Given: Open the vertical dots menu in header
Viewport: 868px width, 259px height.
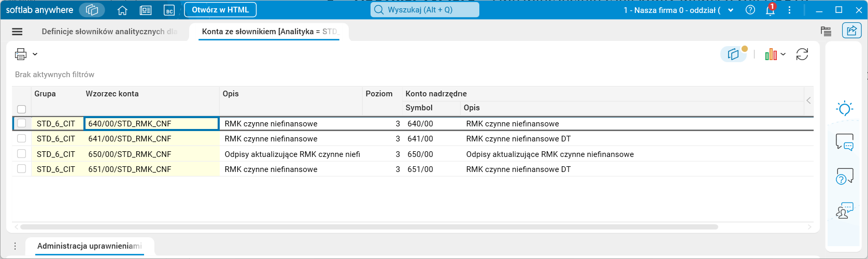Looking at the screenshot, I should 789,10.
